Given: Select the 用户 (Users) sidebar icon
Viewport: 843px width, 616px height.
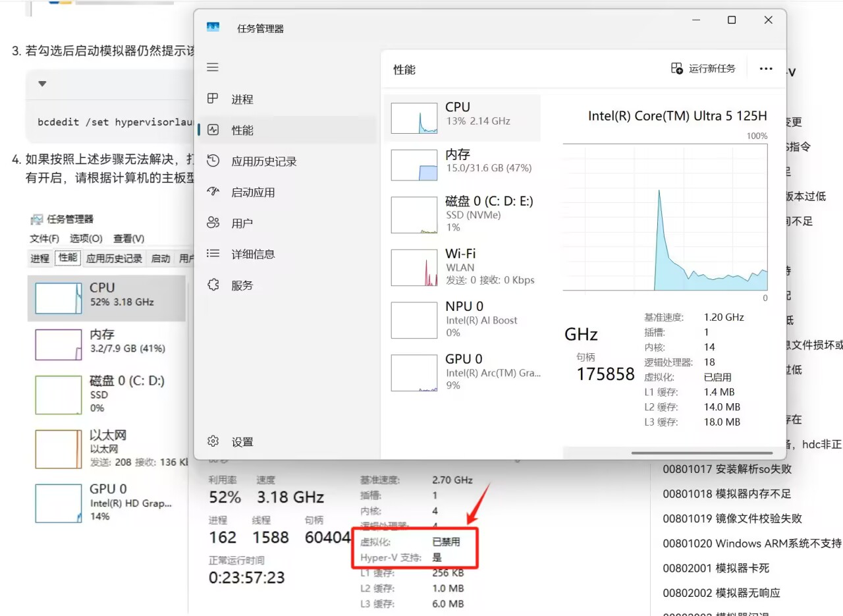Looking at the screenshot, I should click(212, 223).
